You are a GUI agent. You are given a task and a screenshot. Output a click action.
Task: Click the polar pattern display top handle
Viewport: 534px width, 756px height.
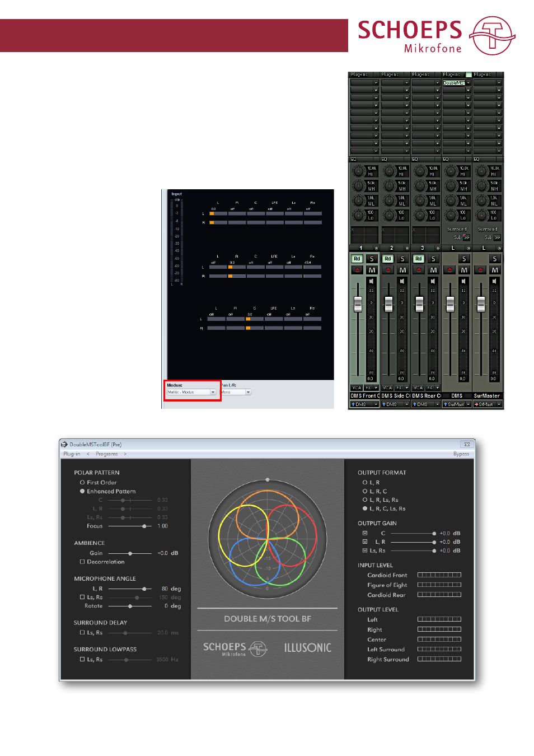pyautogui.click(x=268, y=479)
